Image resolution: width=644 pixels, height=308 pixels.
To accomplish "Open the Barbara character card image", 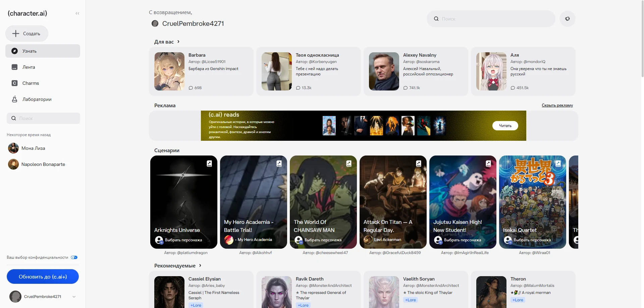I will [x=169, y=71].
